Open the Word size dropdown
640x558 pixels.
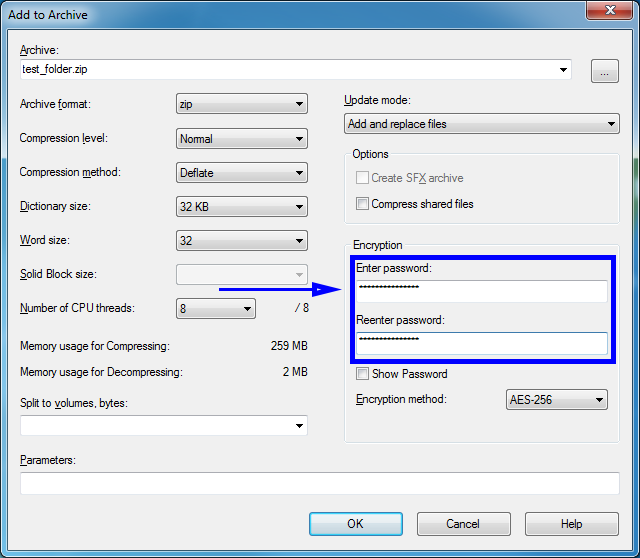tap(241, 241)
